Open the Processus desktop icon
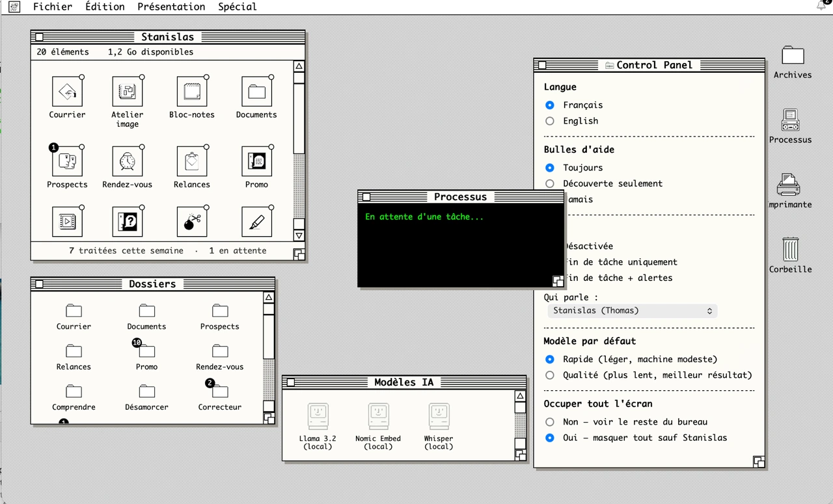Viewport: 833px width, 504px height. (791, 120)
